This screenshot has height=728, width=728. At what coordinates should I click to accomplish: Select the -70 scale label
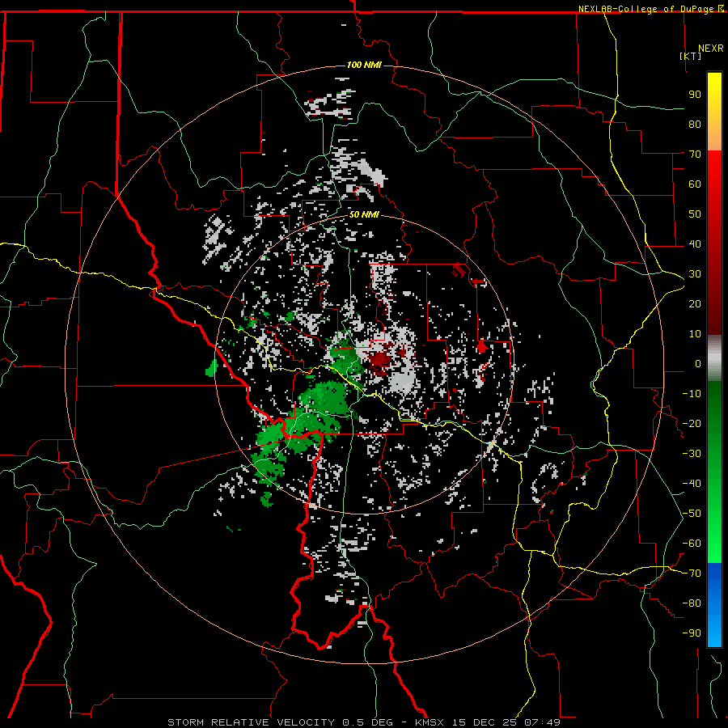click(692, 574)
